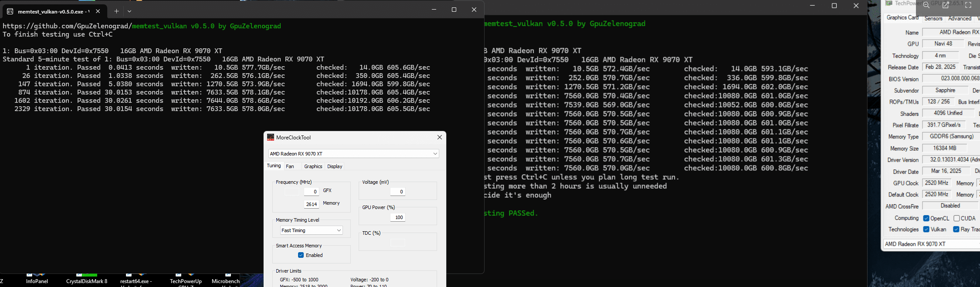The image size is (980, 287).
Task: Click the Memory frequency field showing 2614
Action: coord(312,204)
